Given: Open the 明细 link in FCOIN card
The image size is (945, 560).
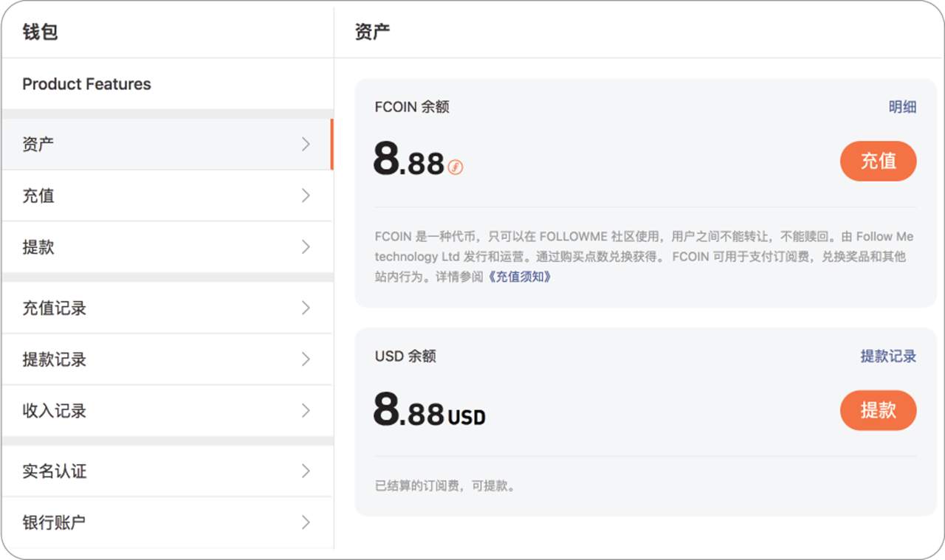Looking at the screenshot, I should click(x=902, y=107).
